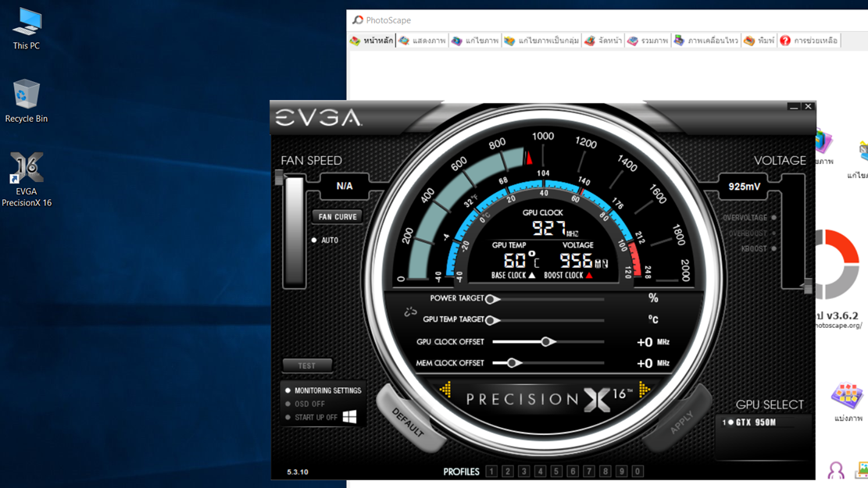Open PhotoScape page tab จัดหน้า

(603, 41)
